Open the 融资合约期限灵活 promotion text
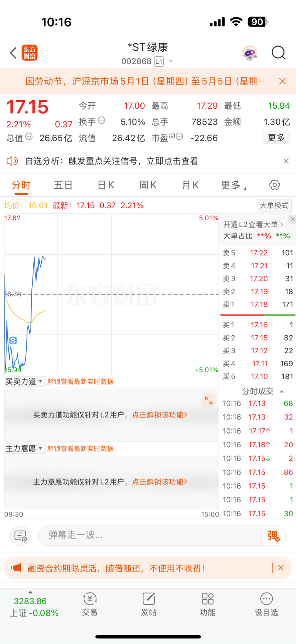 point(116,568)
